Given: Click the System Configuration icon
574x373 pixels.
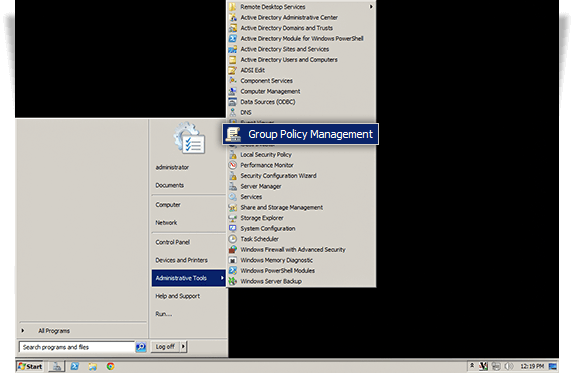Looking at the screenshot, I should [232, 228].
